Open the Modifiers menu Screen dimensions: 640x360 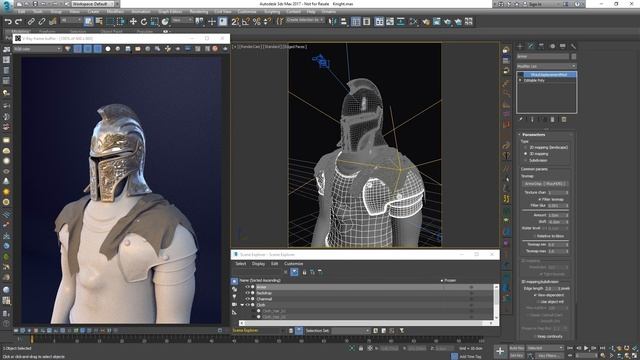click(115, 12)
